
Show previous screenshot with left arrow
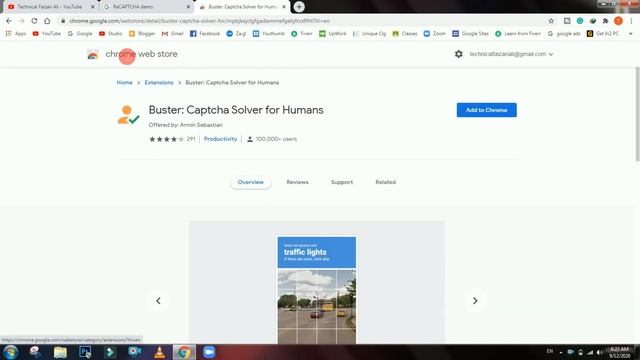158,301
